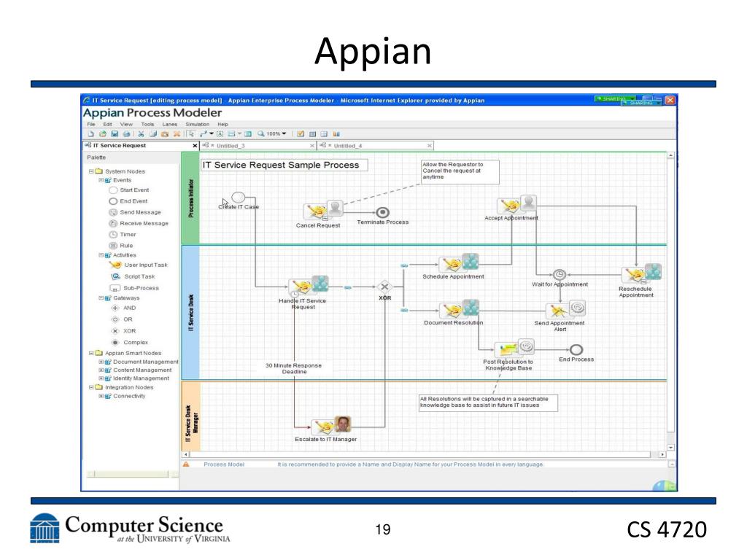Pick Rule node icon in Palette
The image size is (747, 560).
click(x=113, y=246)
